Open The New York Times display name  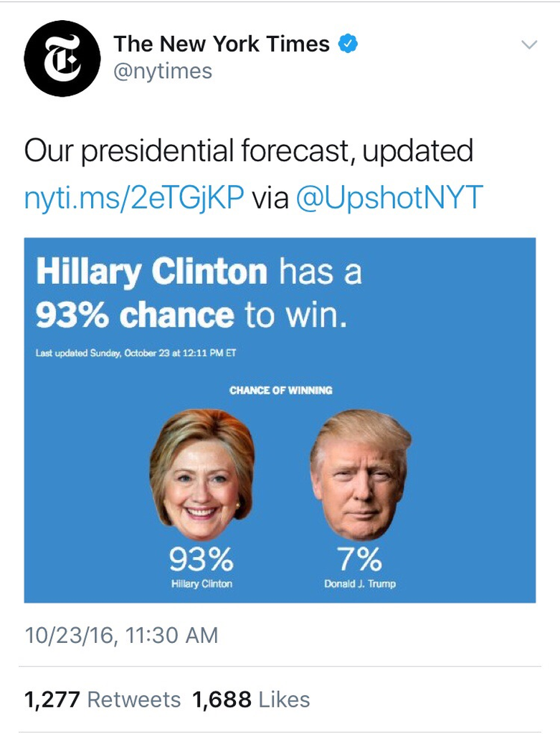coord(222,44)
